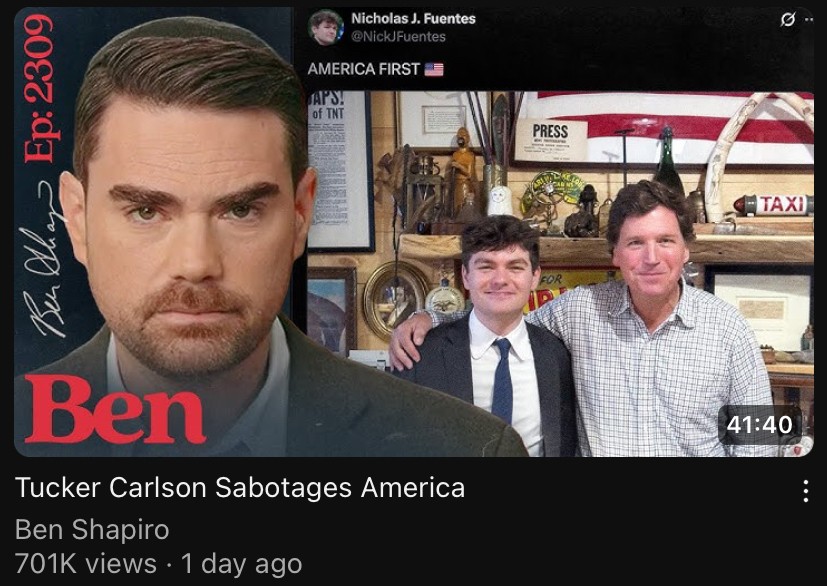Click the red "Ben" logo on thumbnail
The width and height of the screenshot is (827, 586).
114,410
